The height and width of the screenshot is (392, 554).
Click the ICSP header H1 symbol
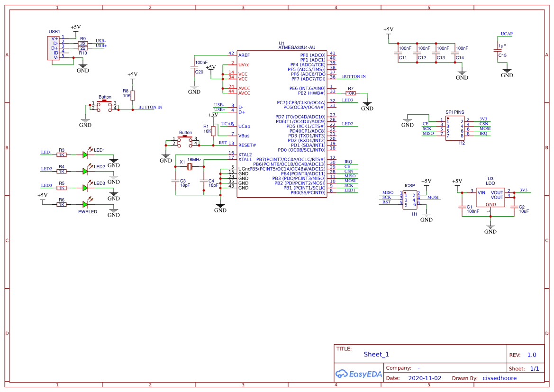(409, 201)
